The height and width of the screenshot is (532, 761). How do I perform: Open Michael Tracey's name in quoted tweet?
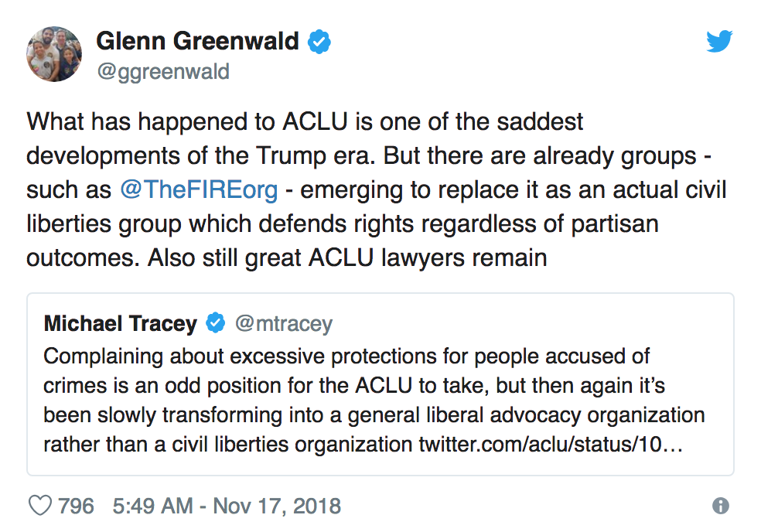click(x=121, y=323)
